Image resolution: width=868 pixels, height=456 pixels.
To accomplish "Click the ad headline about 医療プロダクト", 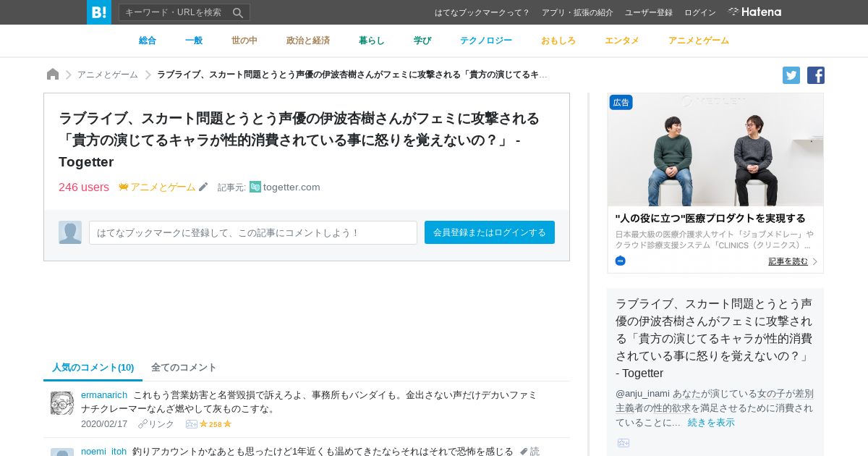I will coord(710,218).
